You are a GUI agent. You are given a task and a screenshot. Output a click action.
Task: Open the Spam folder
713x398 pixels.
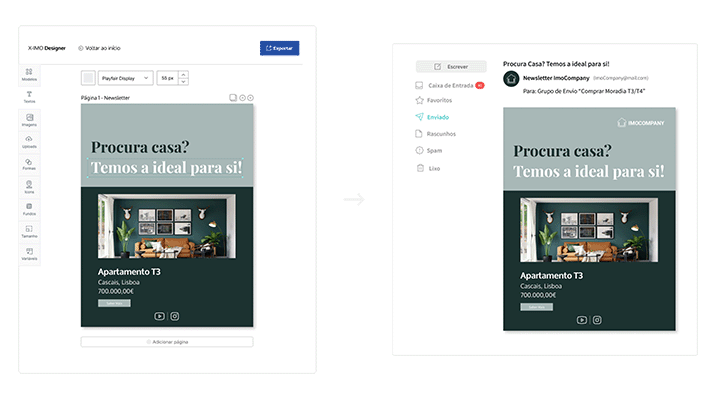pos(428,151)
